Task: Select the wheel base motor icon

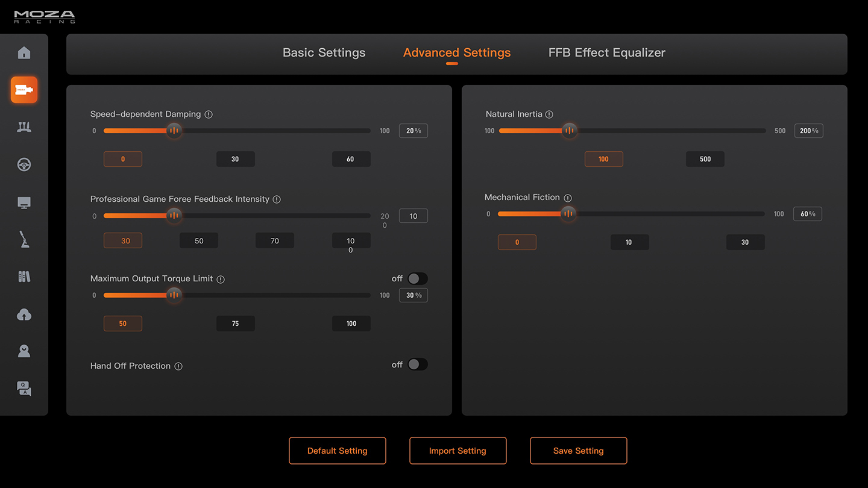Action: point(24,90)
